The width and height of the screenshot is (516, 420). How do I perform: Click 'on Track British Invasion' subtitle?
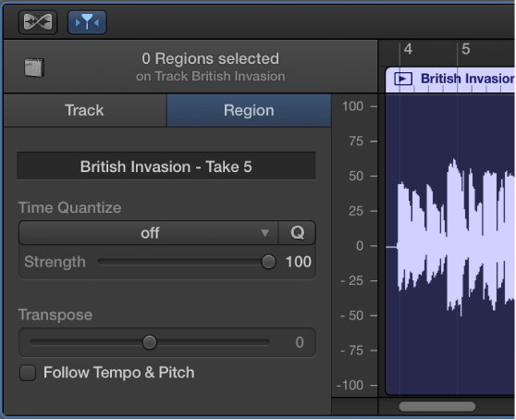tap(210, 77)
